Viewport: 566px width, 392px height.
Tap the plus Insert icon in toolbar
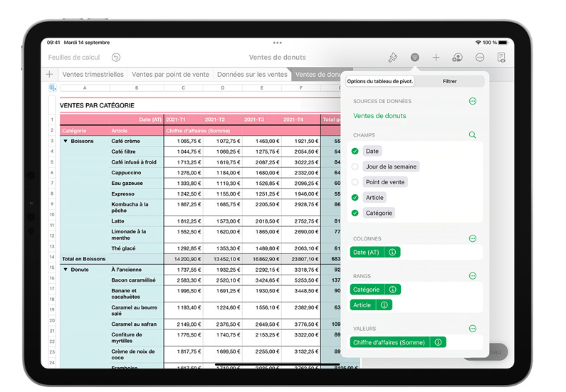[436, 57]
